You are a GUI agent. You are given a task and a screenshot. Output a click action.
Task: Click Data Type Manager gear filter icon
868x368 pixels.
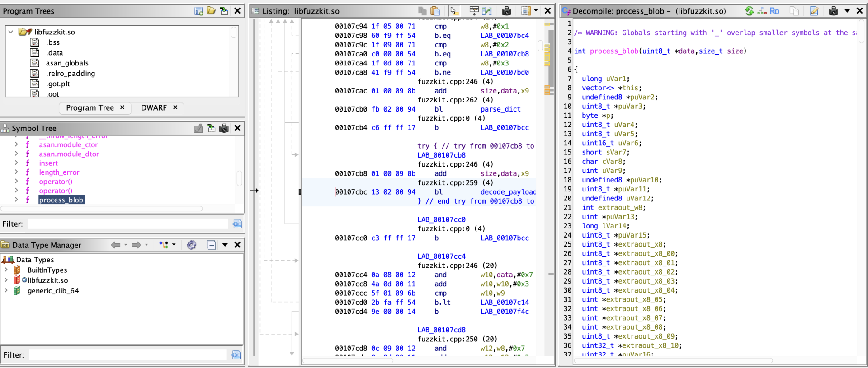tap(192, 245)
